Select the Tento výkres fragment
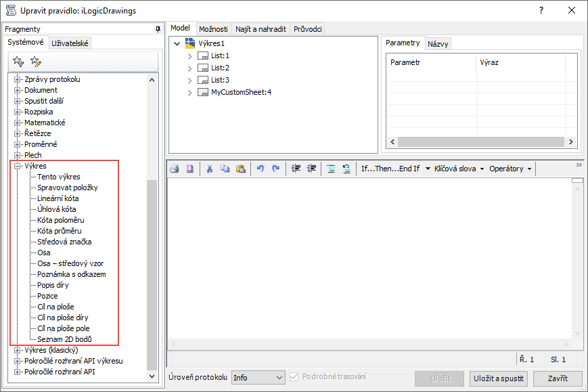 pos(58,177)
